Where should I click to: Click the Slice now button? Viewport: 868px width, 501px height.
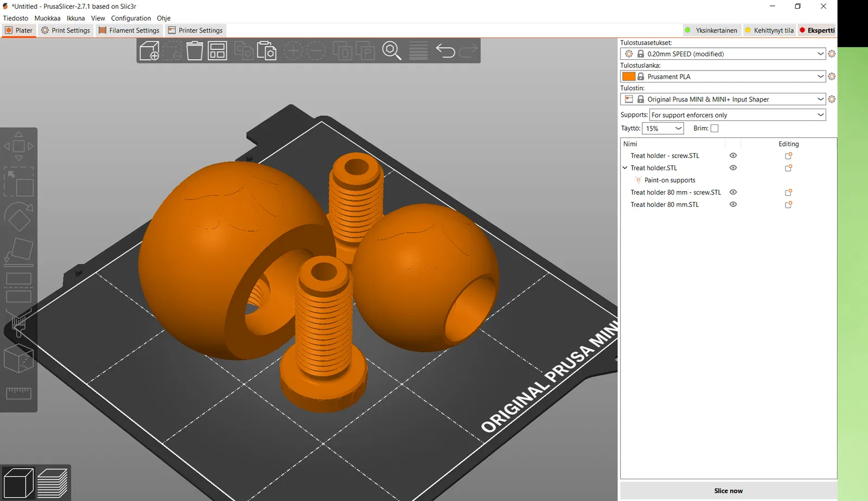[x=729, y=491]
